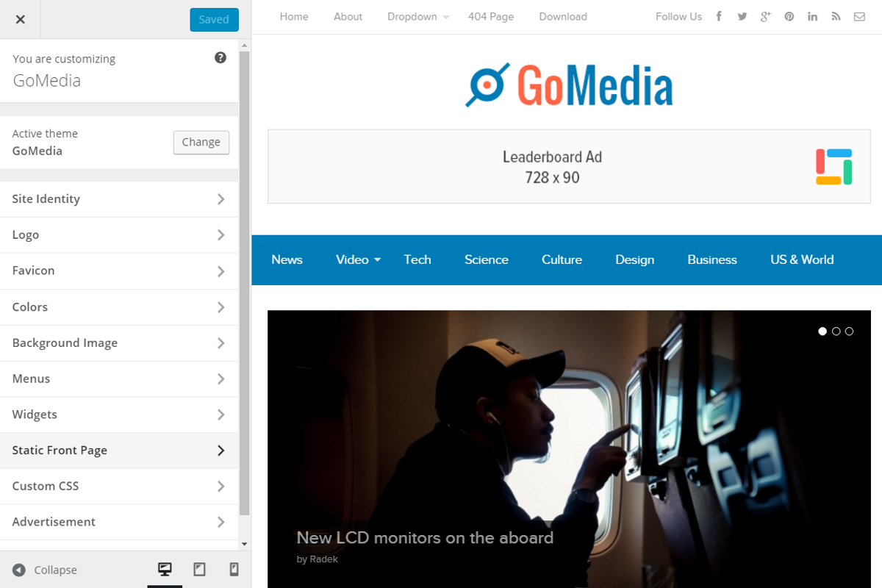Viewport: 882px width, 588px height.
Task: Open the RSS feed icon
Action: point(836,16)
